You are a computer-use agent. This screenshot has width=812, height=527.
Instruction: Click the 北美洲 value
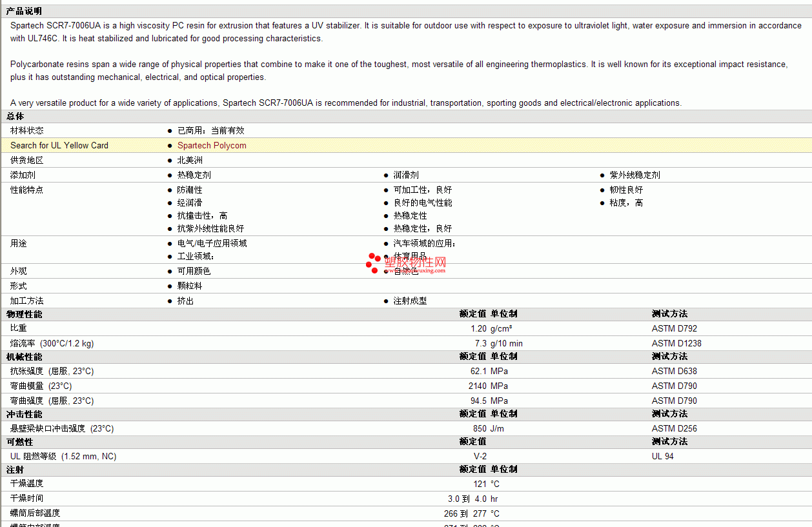190,160
